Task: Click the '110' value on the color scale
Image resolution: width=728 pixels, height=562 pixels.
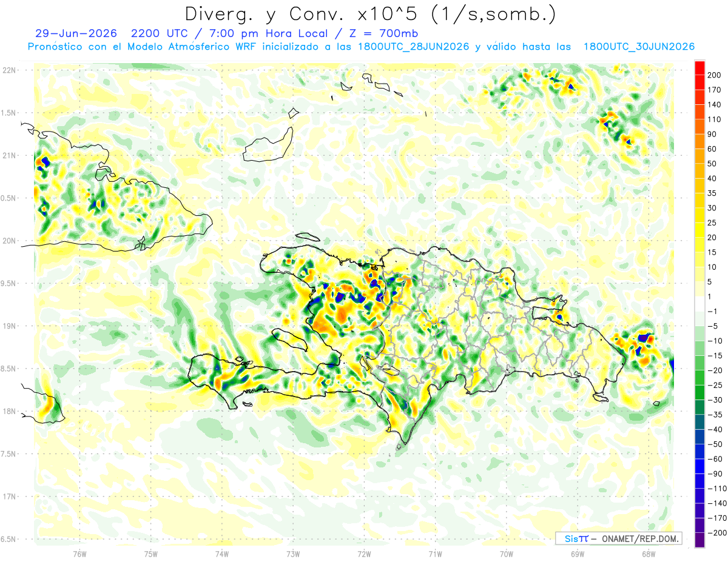Action: [714, 119]
